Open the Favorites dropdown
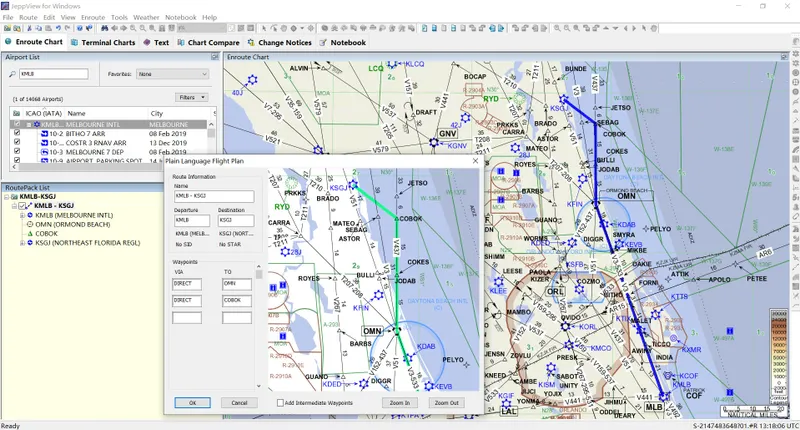Screen dimensions: 800x430 [172, 74]
